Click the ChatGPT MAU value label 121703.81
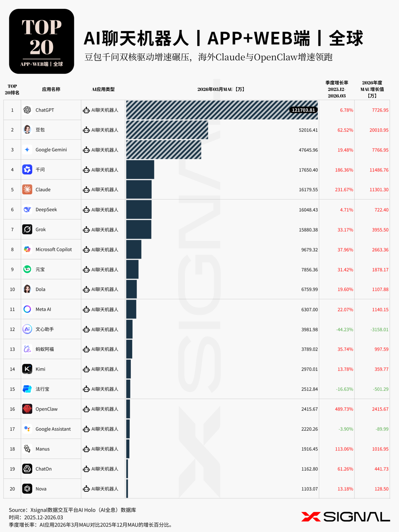 (x=303, y=110)
